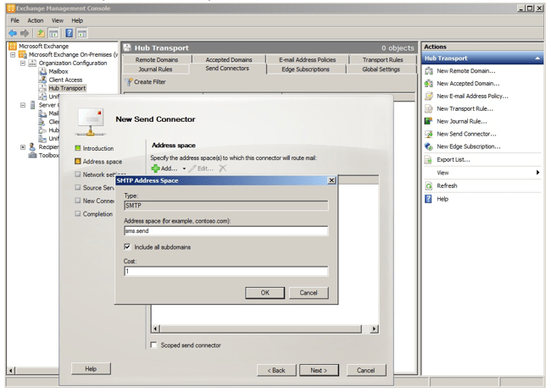Click Cancel in SMTP Address Space dialog
This screenshot has width=551, height=392.
point(309,293)
